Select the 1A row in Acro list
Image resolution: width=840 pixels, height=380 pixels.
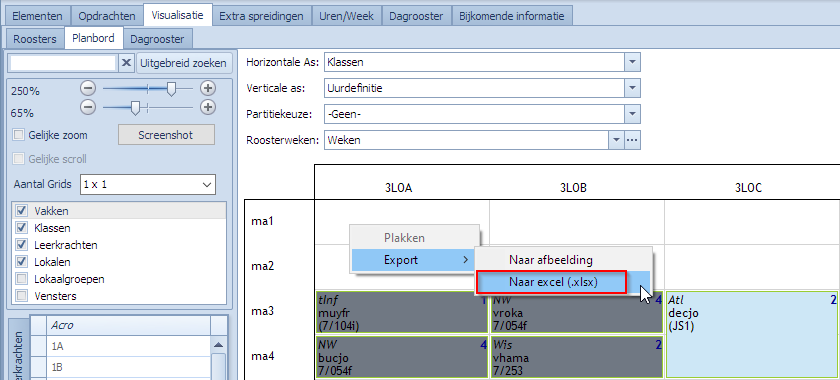coord(129,346)
